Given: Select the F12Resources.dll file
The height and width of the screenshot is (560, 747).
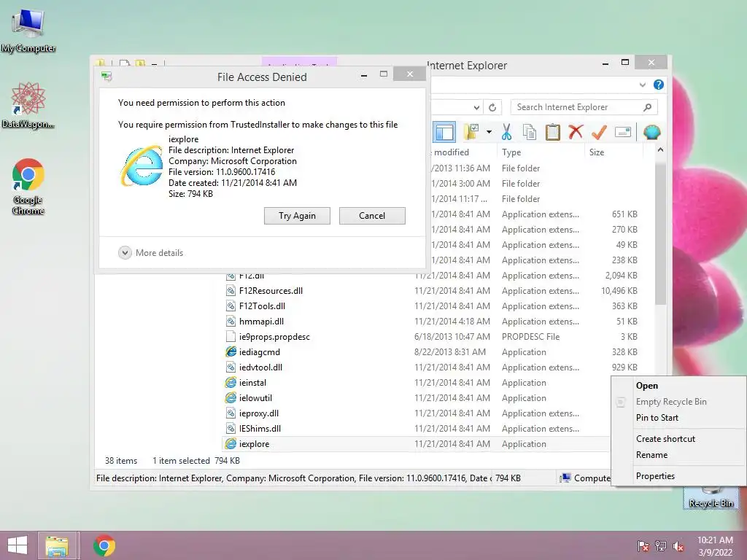Looking at the screenshot, I should [271, 290].
